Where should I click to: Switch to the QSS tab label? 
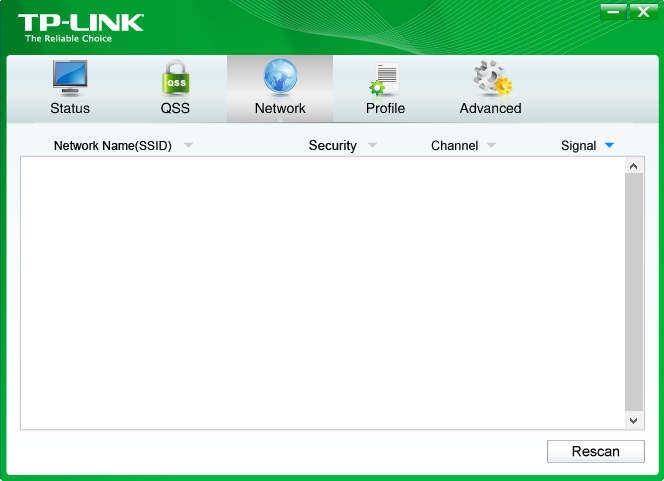[175, 108]
